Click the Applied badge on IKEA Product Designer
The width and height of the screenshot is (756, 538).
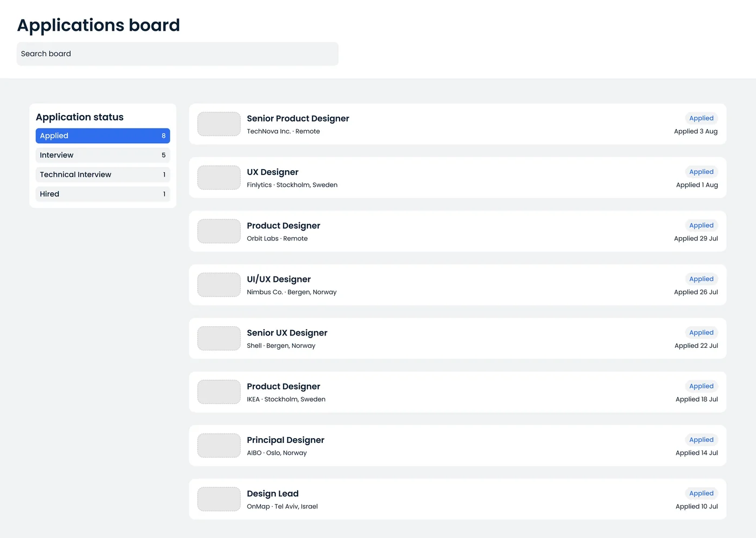pyautogui.click(x=701, y=386)
